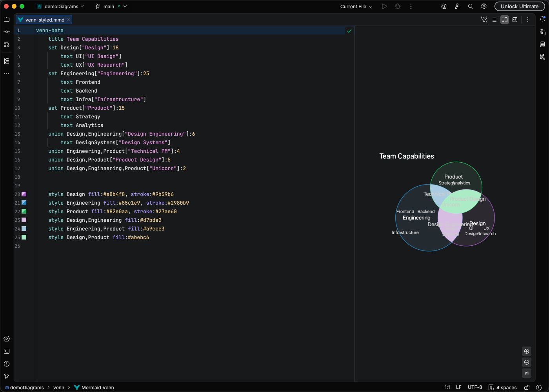The height and width of the screenshot is (392, 549).
Task: Change indentation via the 4 spaces status item
Action: tap(506, 387)
